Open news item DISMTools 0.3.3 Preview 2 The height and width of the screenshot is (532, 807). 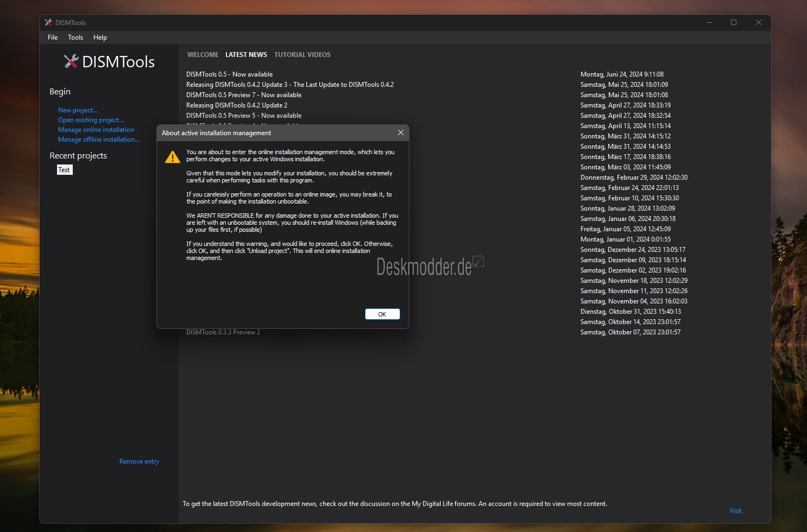[x=223, y=332]
